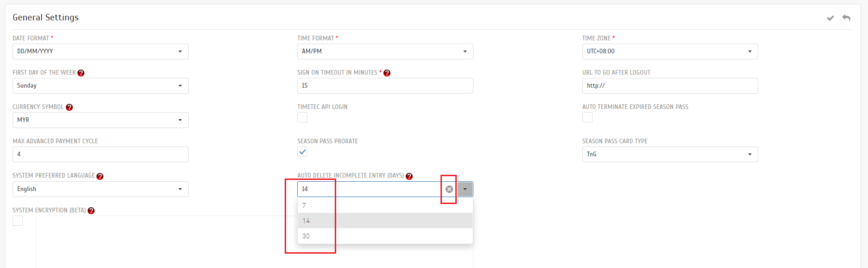Viewport: 868px width, 268px height.
Task: Open the Date Format dropdown
Action: pos(101,51)
